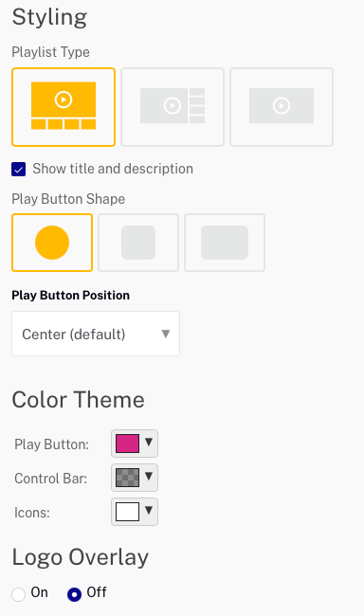Click the Show title and description label
The height and width of the screenshot is (616, 364).
pos(113,169)
